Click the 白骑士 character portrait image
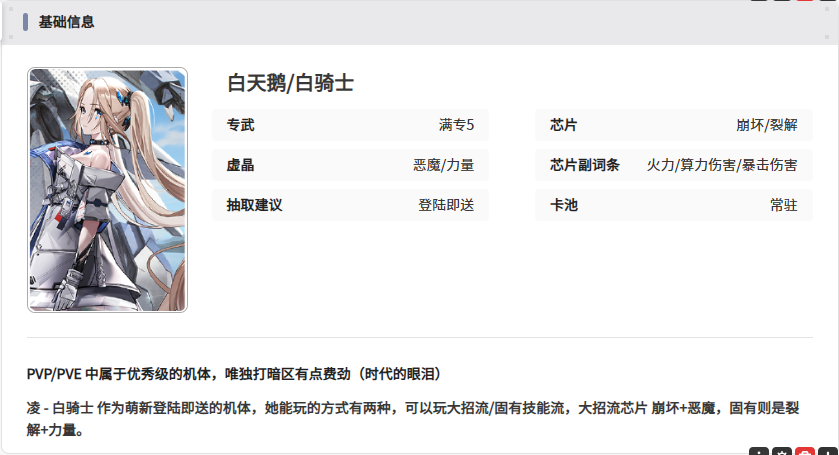839x455 pixels. pos(108,190)
